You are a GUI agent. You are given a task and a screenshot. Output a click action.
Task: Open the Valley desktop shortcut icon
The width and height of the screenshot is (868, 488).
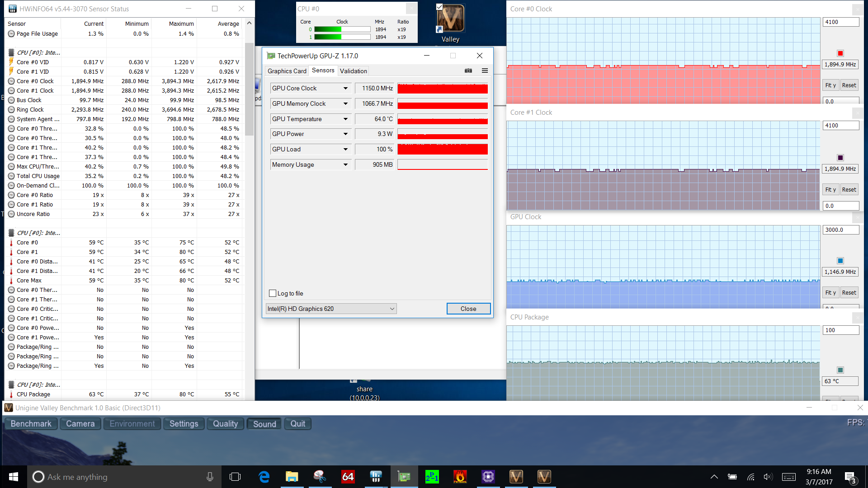[450, 19]
